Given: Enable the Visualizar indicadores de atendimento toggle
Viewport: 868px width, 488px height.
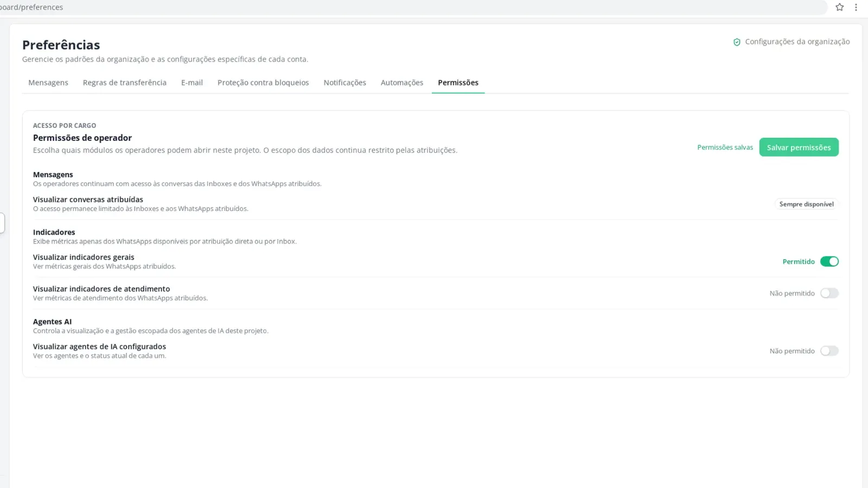Looking at the screenshot, I should point(829,293).
